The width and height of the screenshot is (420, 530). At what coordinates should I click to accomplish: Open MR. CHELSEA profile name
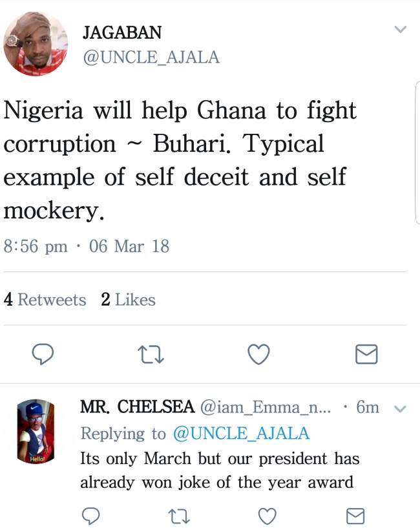(x=137, y=407)
